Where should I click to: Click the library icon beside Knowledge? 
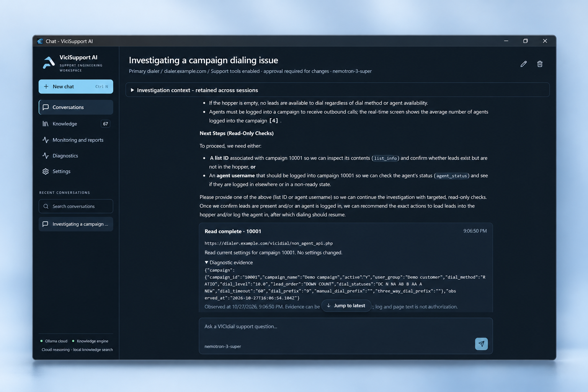point(46,124)
